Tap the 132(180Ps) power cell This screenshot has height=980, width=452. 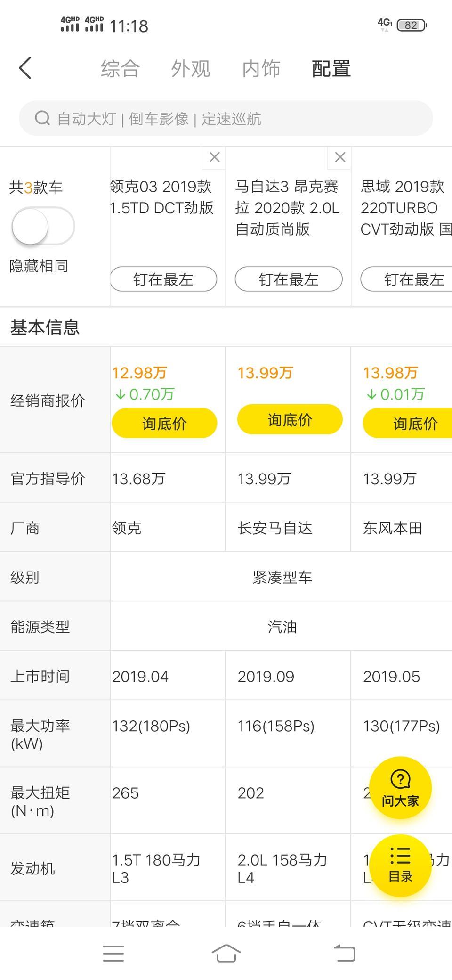[x=168, y=734]
